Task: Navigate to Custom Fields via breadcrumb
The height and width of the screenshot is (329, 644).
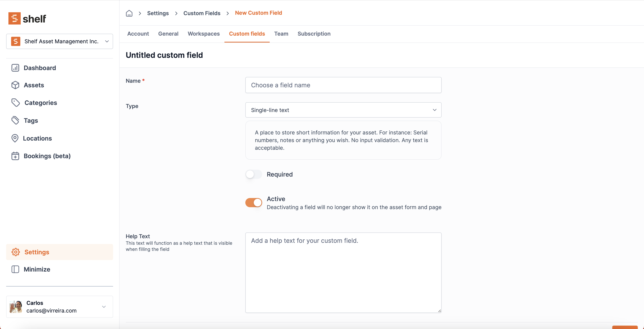Action: point(202,13)
